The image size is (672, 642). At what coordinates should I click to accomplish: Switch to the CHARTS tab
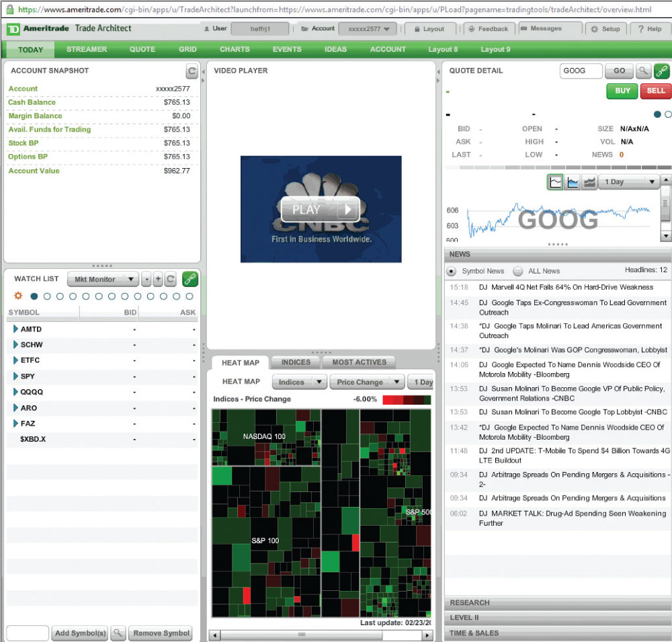pos(235,49)
